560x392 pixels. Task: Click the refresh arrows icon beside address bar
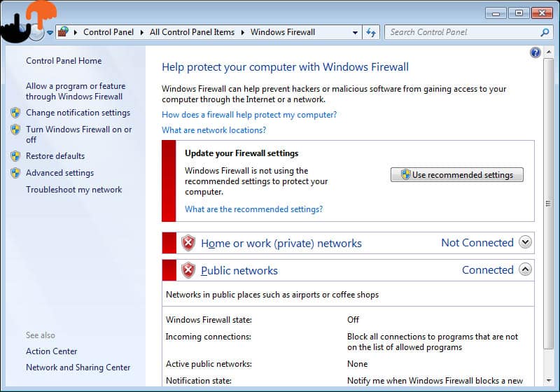click(371, 32)
